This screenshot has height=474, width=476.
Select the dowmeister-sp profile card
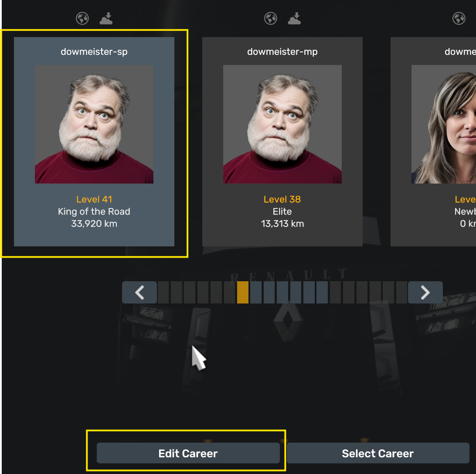tap(94, 141)
